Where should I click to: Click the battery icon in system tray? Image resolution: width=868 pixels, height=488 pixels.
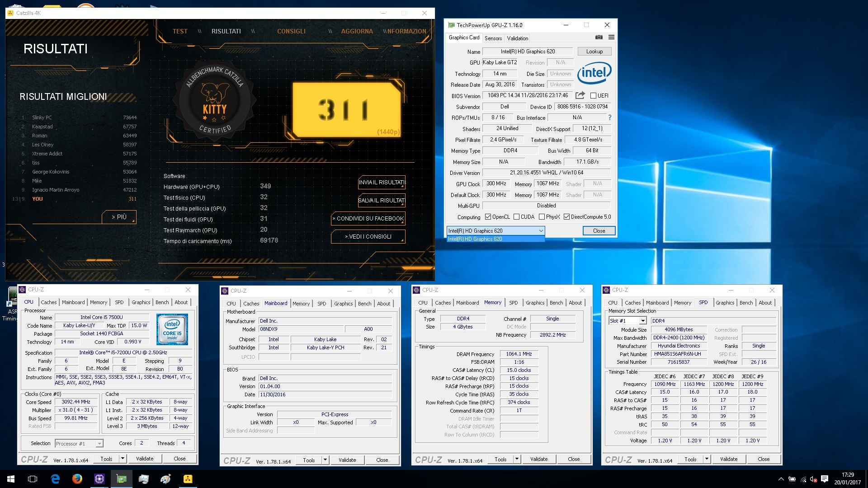click(x=792, y=479)
